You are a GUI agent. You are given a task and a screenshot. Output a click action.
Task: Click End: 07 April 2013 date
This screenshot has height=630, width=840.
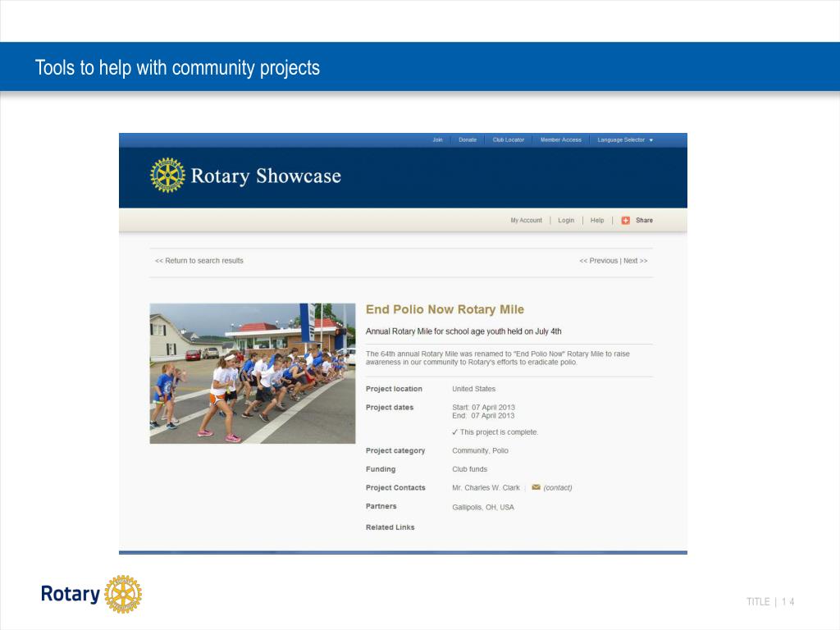tap(483, 416)
